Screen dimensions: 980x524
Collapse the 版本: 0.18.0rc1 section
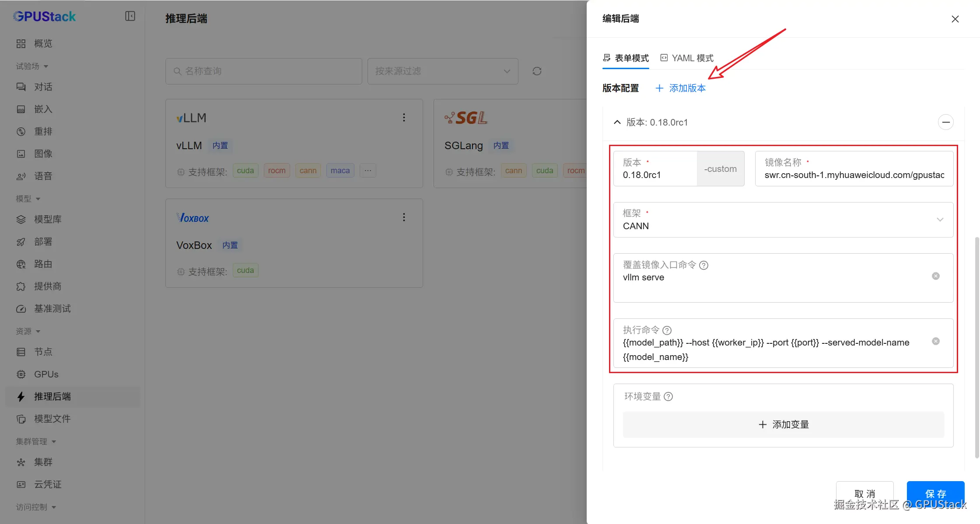tap(617, 122)
